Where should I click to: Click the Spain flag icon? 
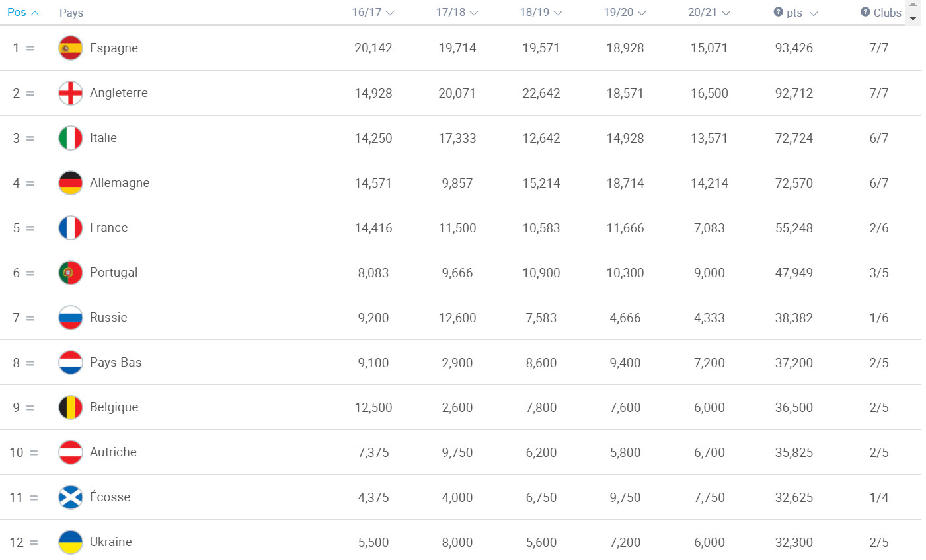coord(71,48)
